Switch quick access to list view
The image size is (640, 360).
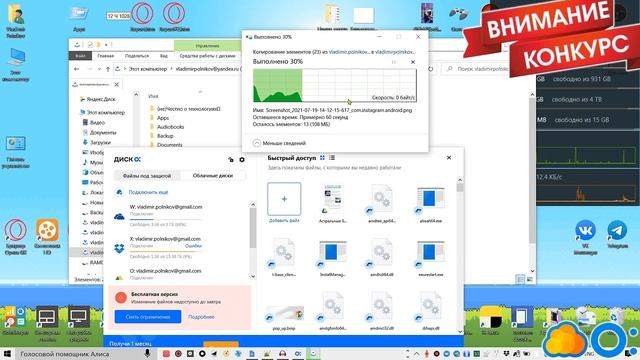click(x=332, y=158)
